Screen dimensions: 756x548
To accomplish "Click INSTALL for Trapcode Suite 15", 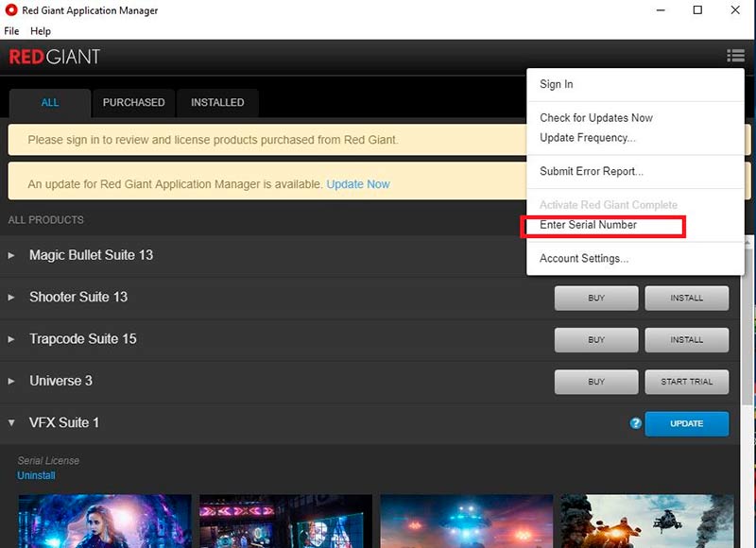I will pos(687,340).
